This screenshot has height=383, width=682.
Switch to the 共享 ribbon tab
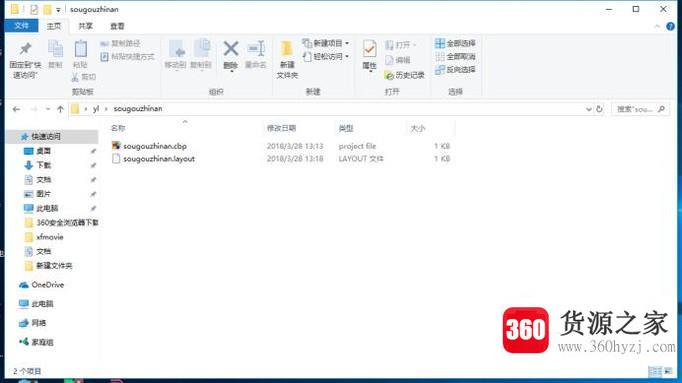85,26
